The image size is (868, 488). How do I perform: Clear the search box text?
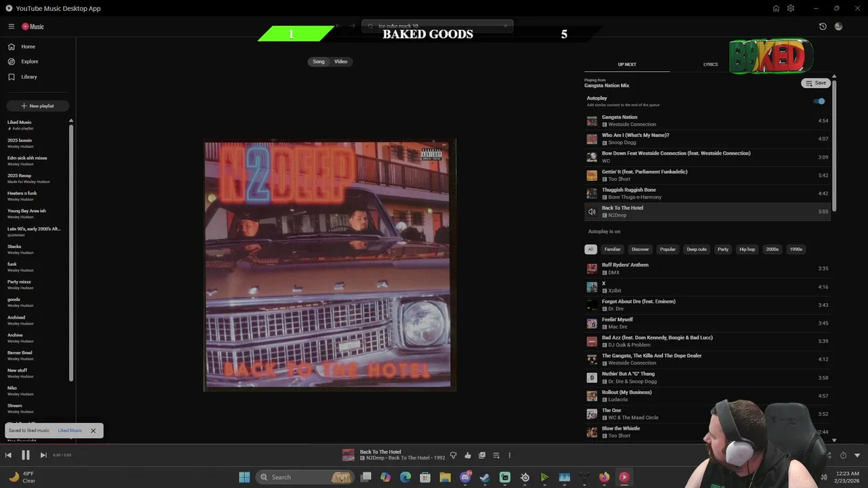point(505,26)
